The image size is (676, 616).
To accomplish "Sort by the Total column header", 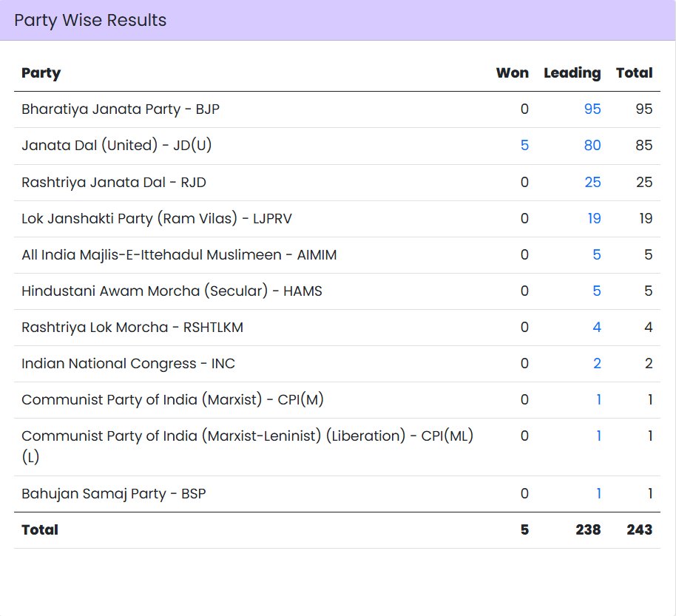I will click(x=635, y=72).
